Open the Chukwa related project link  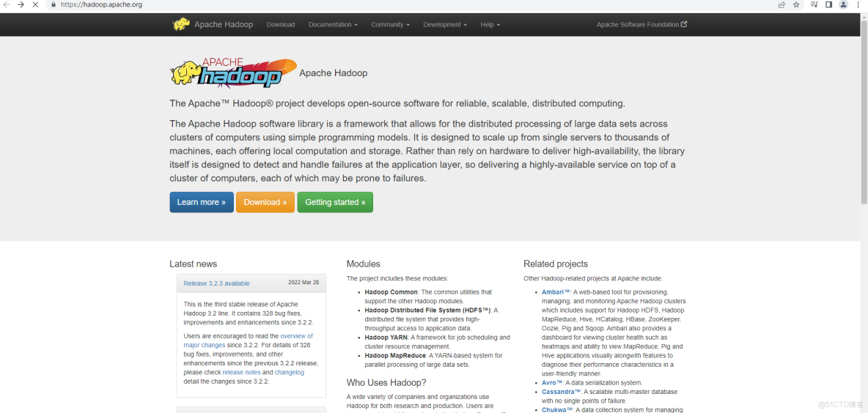coord(557,410)
